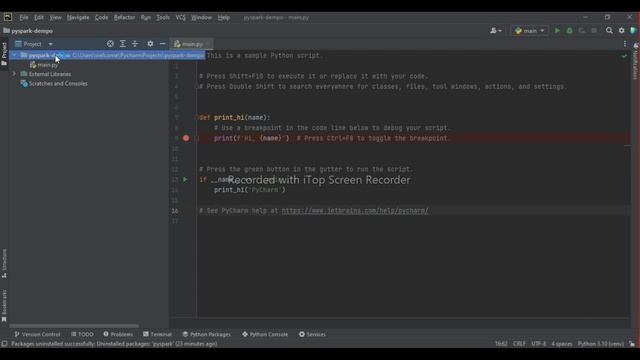The height and width of the screenshot is (360, 640).
Task: Open IDE settings gear in top toolbar
Action: [622, 31]
